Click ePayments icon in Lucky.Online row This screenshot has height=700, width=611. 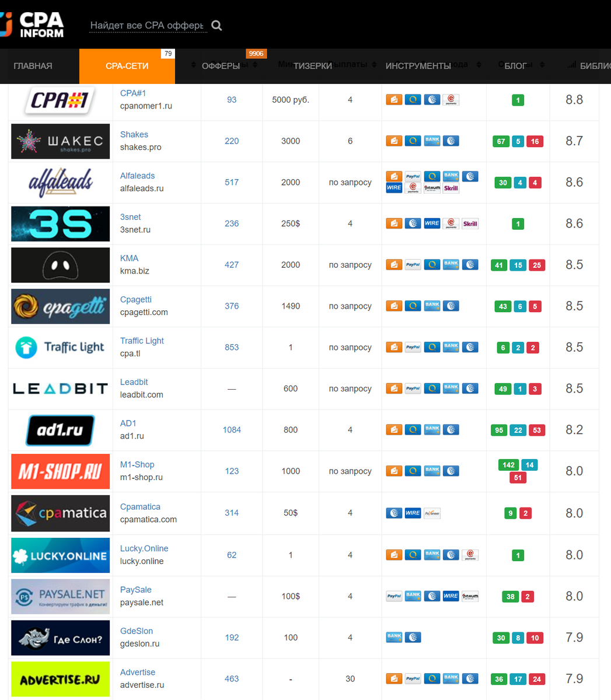click(470, 555)
